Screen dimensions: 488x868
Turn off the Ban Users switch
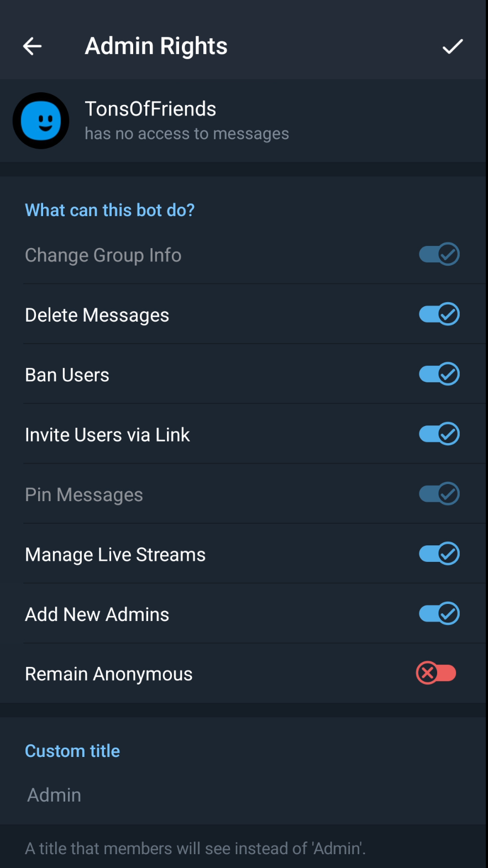pyautogui.click(x=439, y=374)
